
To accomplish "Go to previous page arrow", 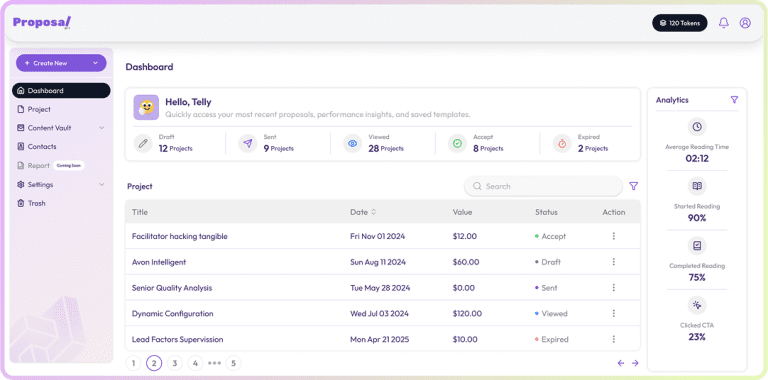I will pyautogui.click(x=621, y=363).
